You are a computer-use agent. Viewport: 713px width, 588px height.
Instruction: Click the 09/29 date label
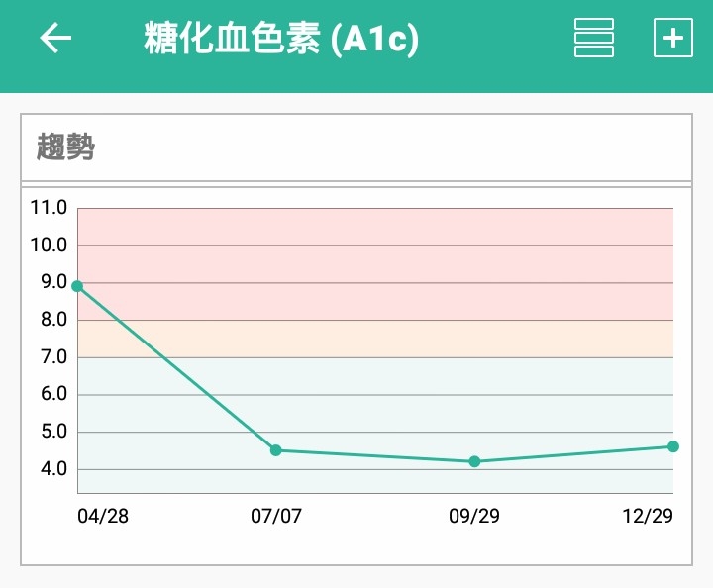pyautogui.click(x=474, y=516)
